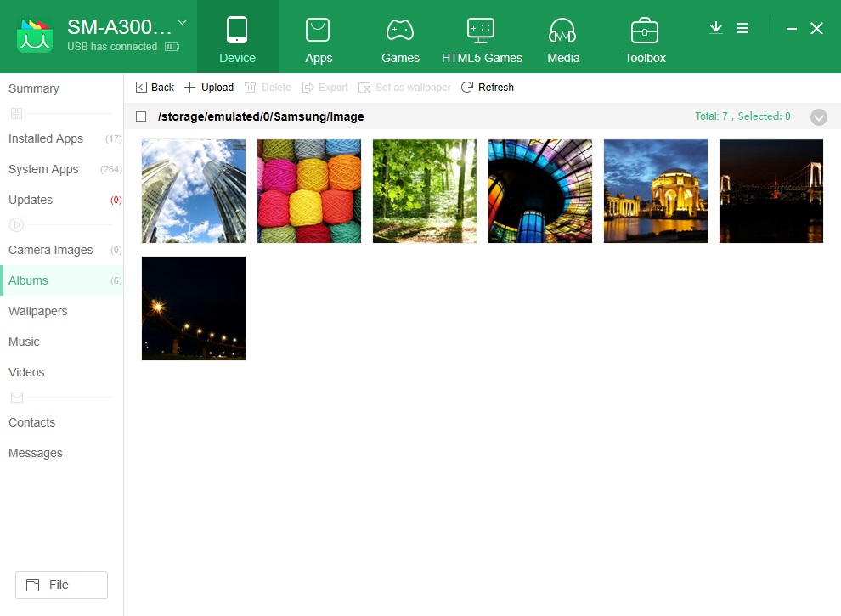Open the Toolbox

click(644, 38)
